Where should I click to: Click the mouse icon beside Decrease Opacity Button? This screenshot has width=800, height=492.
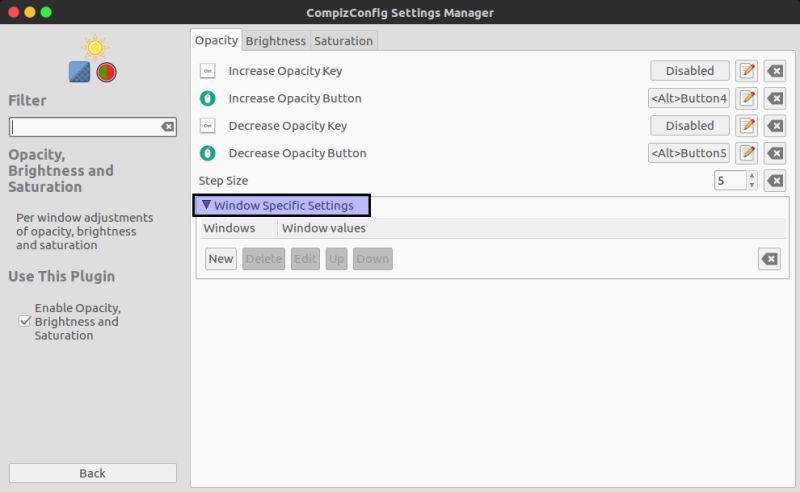pyautogui.click(x=208, y=153)
